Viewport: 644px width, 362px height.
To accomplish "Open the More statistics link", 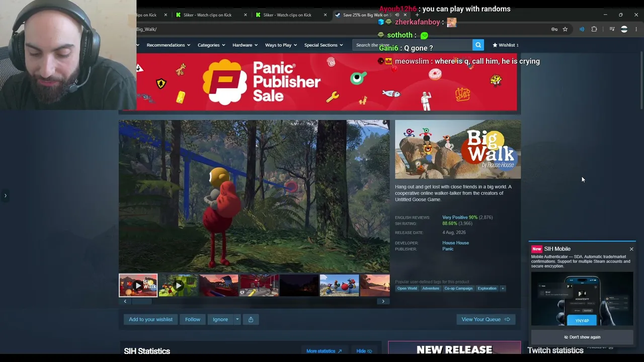I will pos(324,351).
